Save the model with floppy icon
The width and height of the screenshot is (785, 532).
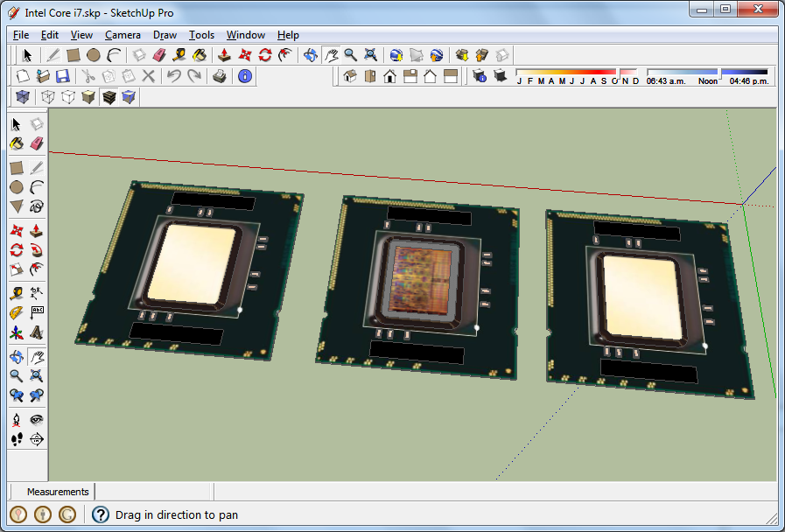point(63,76)
